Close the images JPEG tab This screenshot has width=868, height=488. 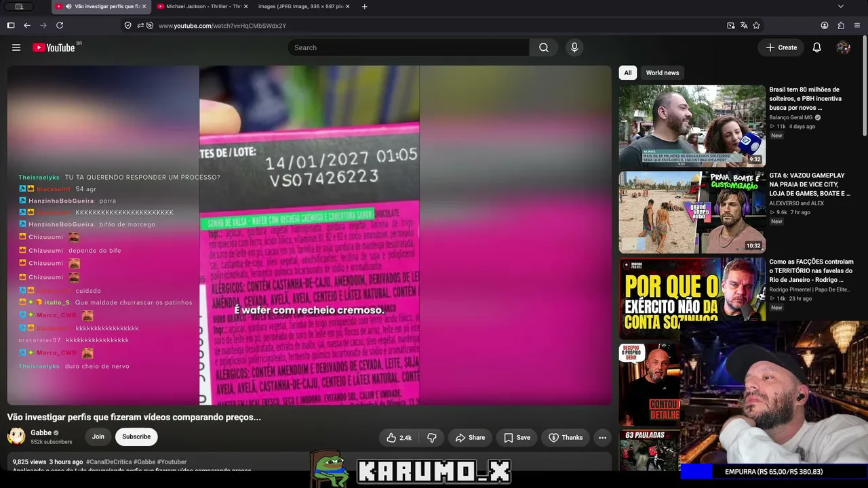pyautogui.click(x=348, y=6)
